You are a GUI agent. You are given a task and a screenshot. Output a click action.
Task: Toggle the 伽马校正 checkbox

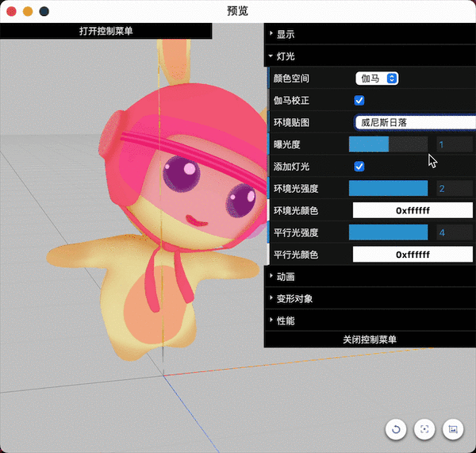coord(359,101)
